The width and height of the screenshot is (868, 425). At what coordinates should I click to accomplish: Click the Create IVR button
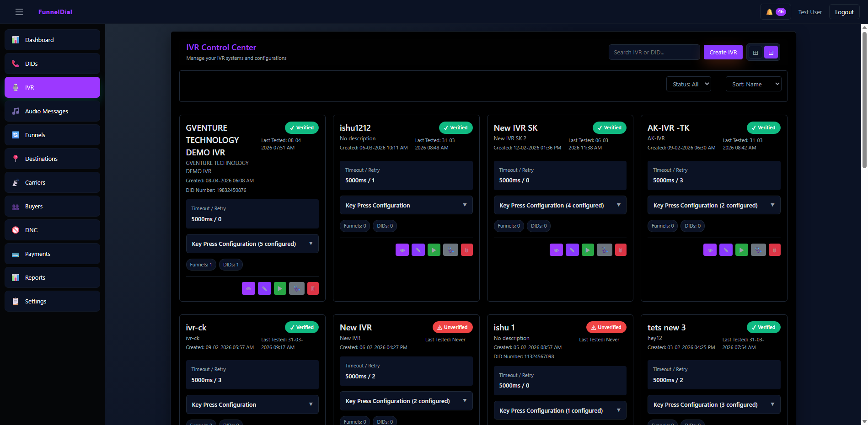coord(723,52)
